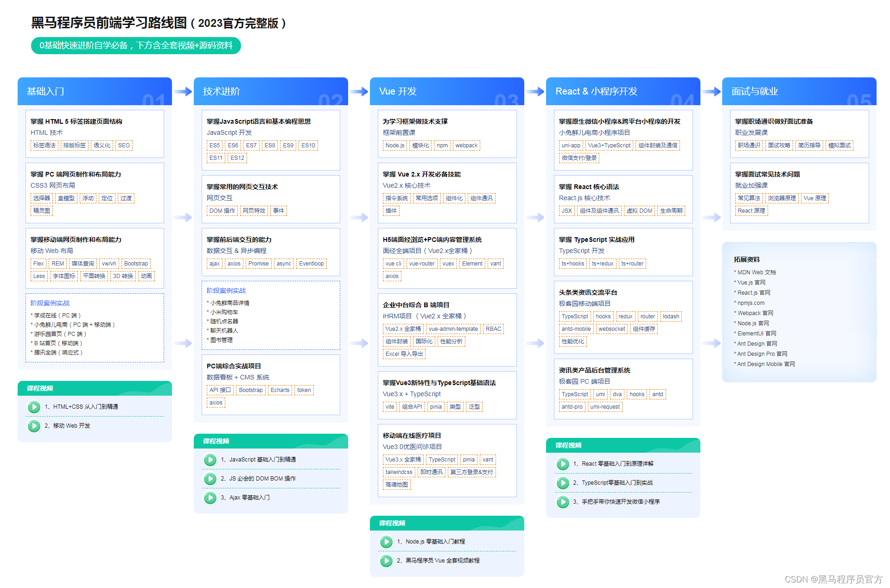Click play icon for 移动 Web 开发
This screenshot has height=588, width=890.
point(34,426)
